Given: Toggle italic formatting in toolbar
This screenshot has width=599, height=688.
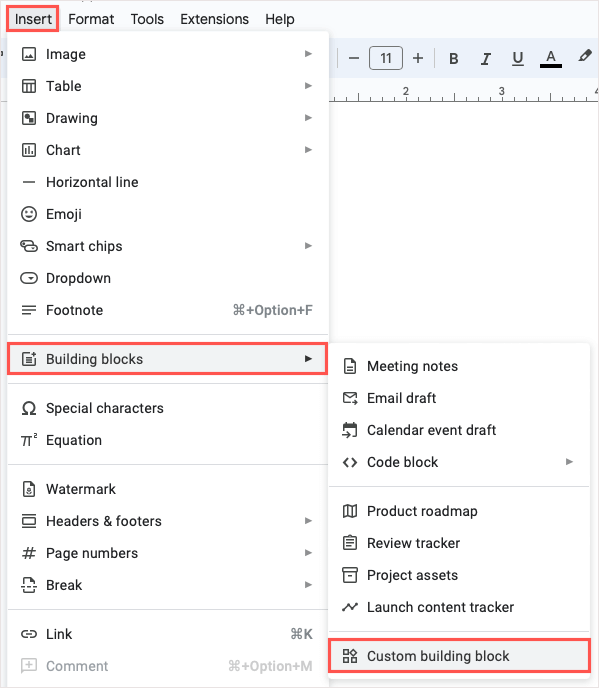Looking at the screenshot, I should click(486, 58).
